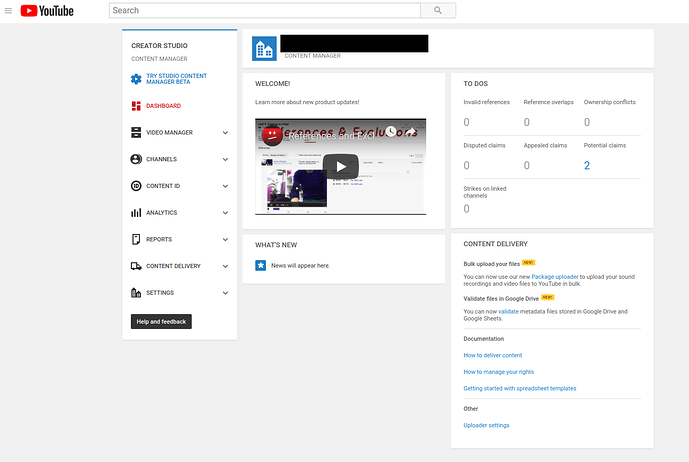
Task: Click Learn more about new product updates
Action: 307,102
